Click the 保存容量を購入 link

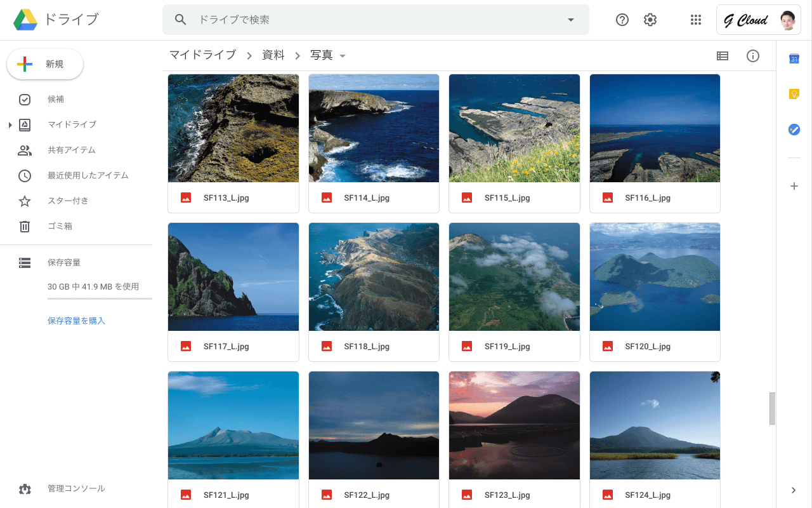click(76, 321)
